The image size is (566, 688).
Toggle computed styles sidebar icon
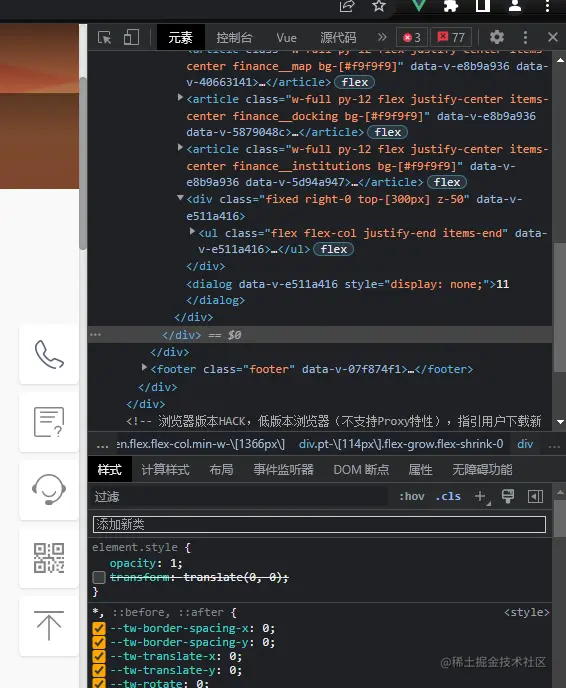pos(536,496)
